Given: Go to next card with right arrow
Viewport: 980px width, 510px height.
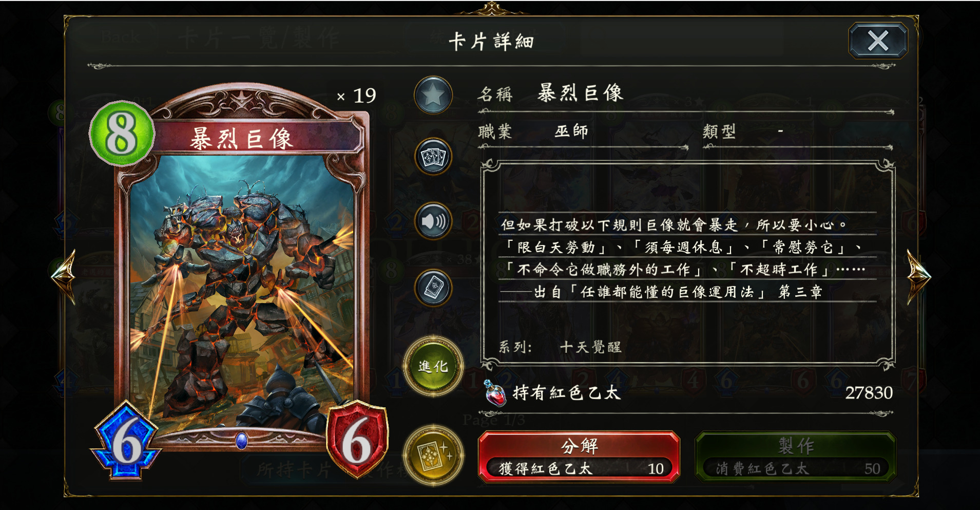Looking at the screenshot, I should [x=918, y=277].
